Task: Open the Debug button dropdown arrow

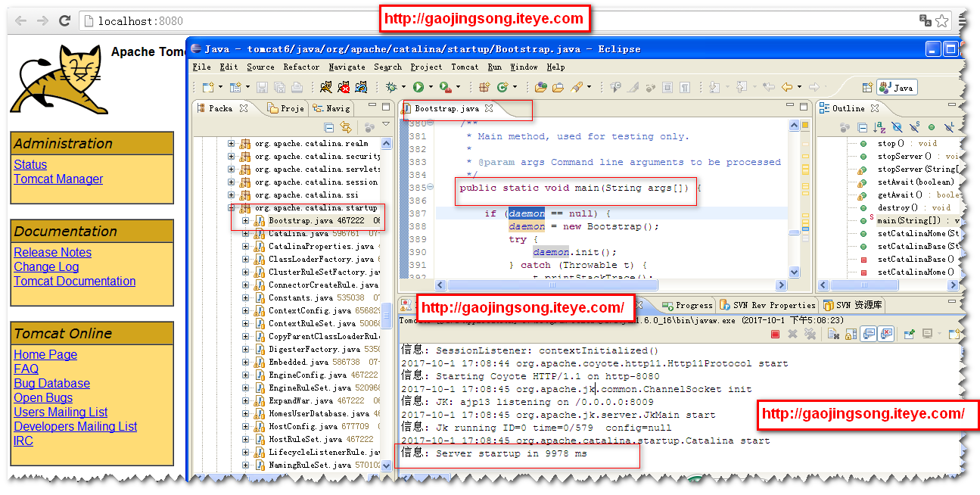Action: pyautogui.click(x=403, y=88)
